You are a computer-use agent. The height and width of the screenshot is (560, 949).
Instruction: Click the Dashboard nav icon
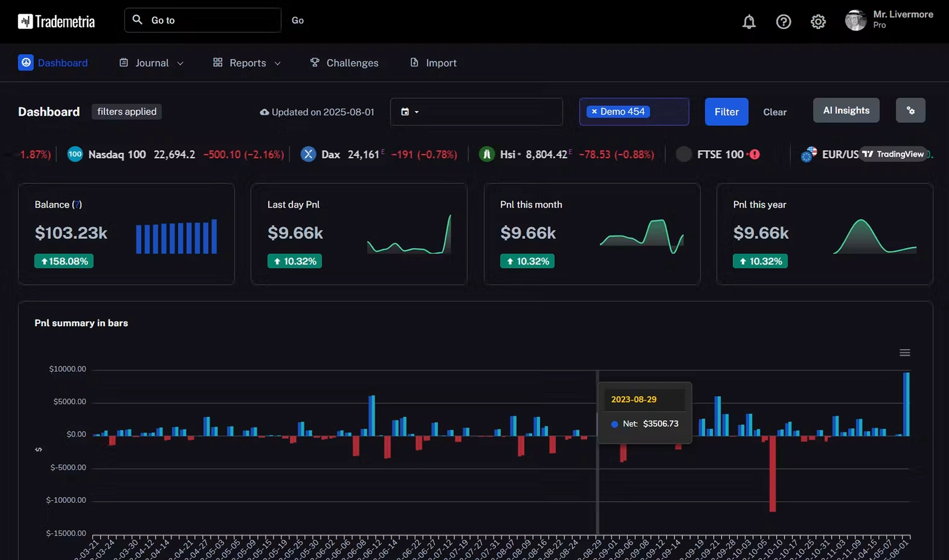(26, 62)
